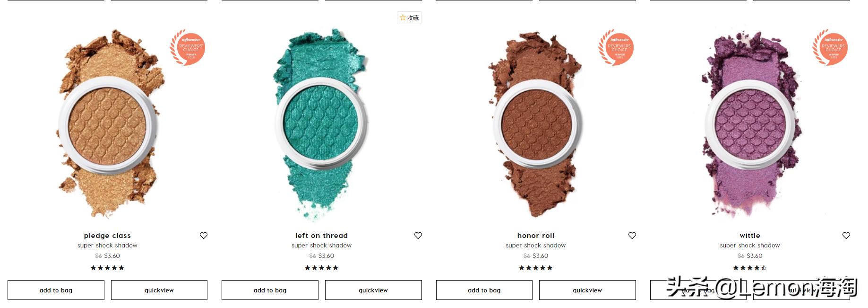Add pledge class to bag
The image size is (868, 308).
click(x=56, y=290)
